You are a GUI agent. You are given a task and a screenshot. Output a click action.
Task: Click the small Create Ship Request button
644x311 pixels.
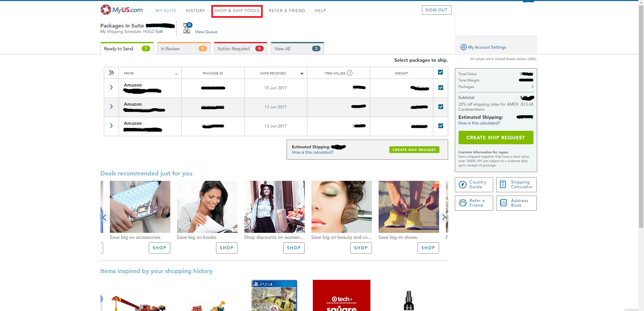click(414, 150)
